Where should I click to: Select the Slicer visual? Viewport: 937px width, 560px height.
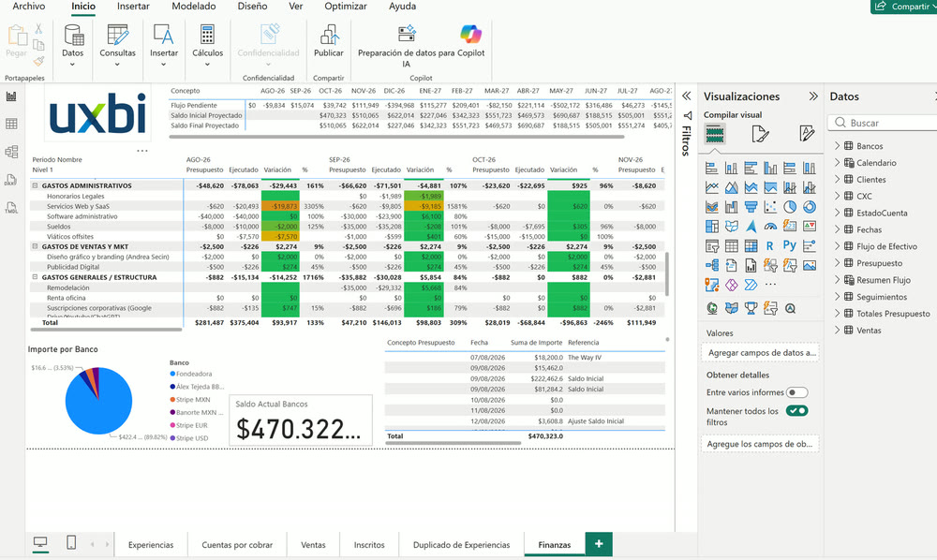coord(712,246)
